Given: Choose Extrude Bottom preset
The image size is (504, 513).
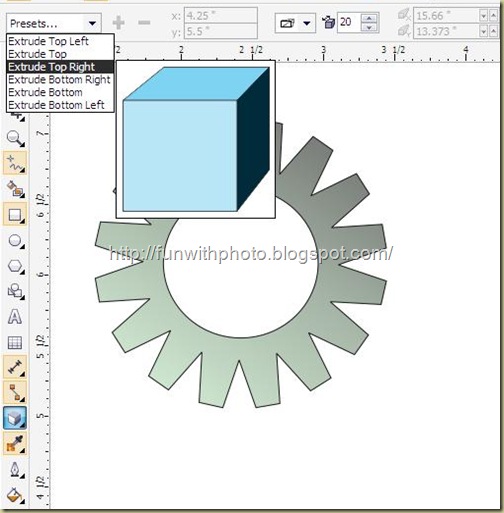Looking at the screenshot, I should coord(60,92).
